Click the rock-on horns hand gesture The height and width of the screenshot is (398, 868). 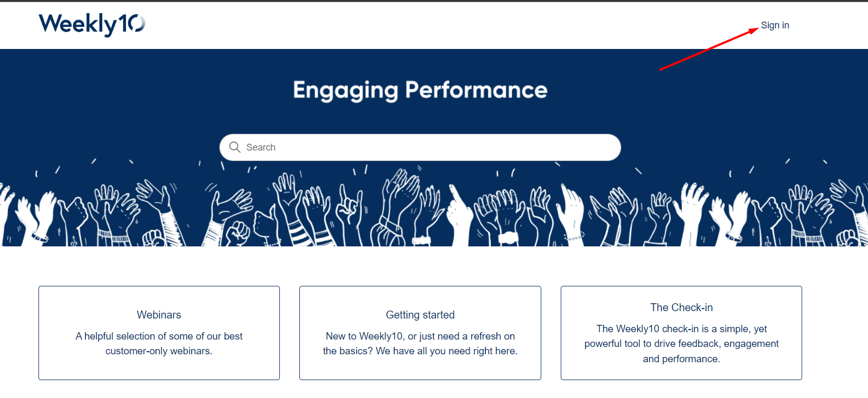(349, 204)
